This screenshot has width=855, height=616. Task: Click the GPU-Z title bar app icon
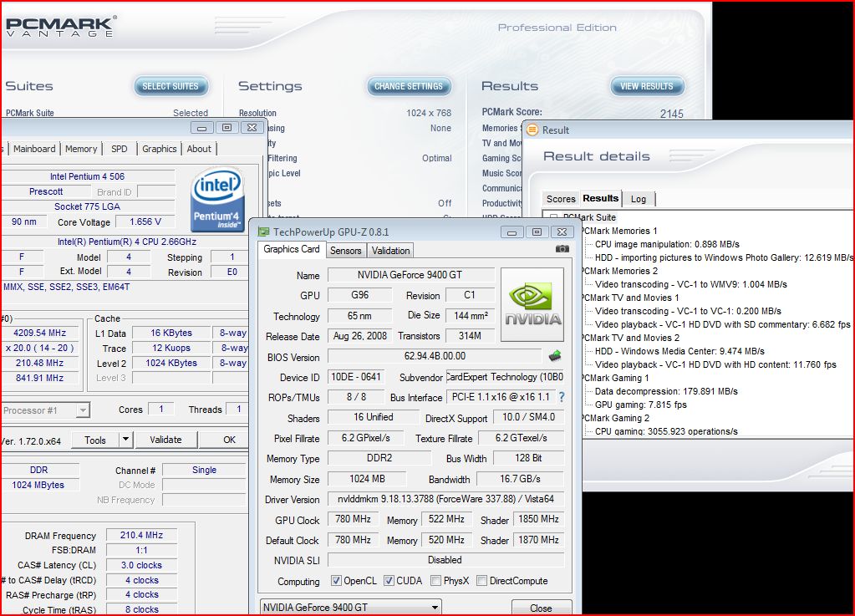click(264, 232)
